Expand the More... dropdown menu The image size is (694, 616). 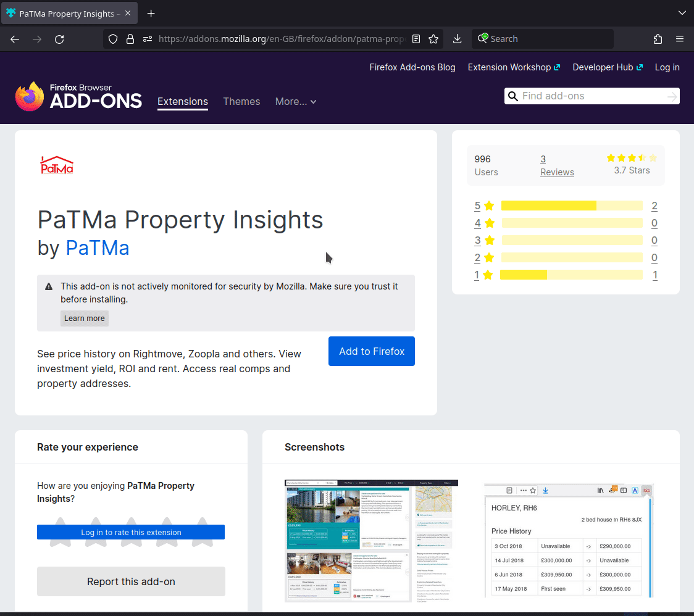(296, 101)
